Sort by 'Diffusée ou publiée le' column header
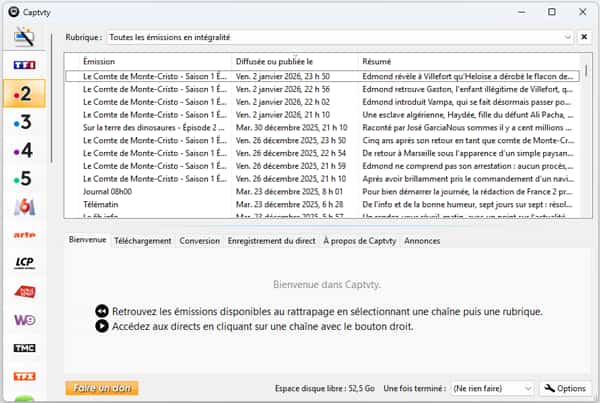The width and height of the screenshot is (600, 403). click(x=295, y=62)
